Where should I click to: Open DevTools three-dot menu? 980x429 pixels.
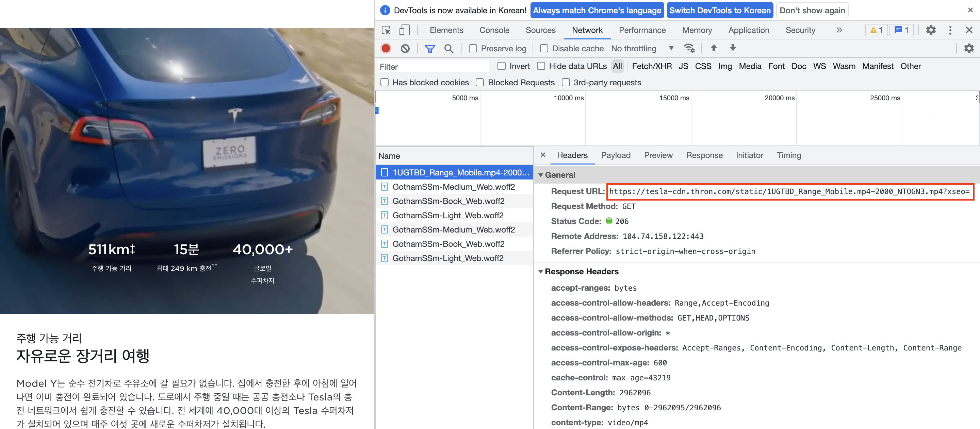[x=950, y=30]
